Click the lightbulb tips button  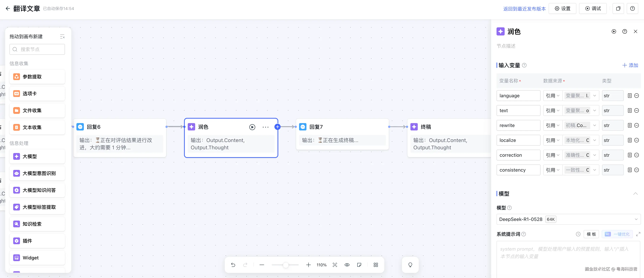tap(410, 265)
